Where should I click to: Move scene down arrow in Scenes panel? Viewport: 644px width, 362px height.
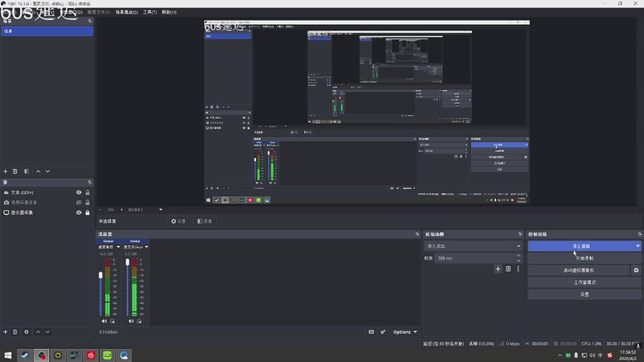click(x=47, y=171)
